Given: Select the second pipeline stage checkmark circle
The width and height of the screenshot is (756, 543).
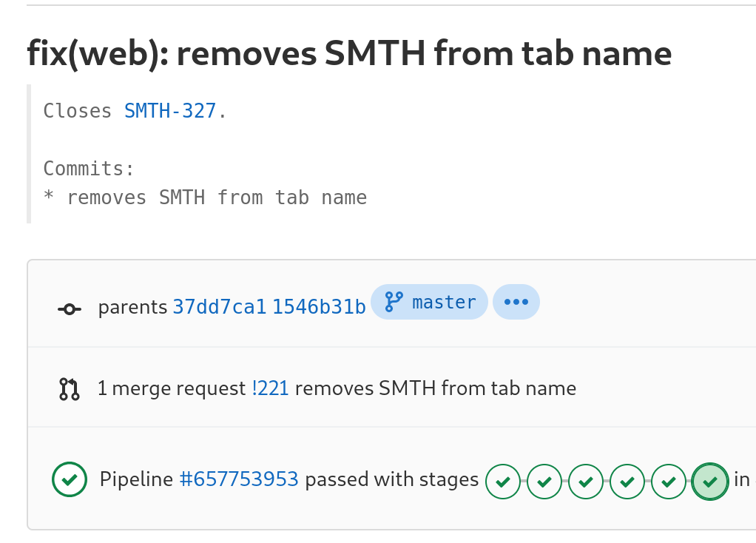Looking at the screenshot, I should 544,481.
